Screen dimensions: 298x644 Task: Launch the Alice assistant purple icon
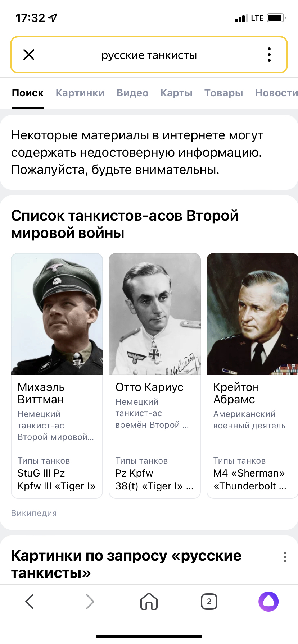point(268,601)
